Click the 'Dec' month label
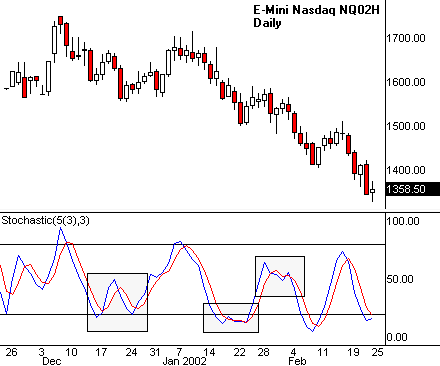The image size is (440, 366). click(52, 361)
